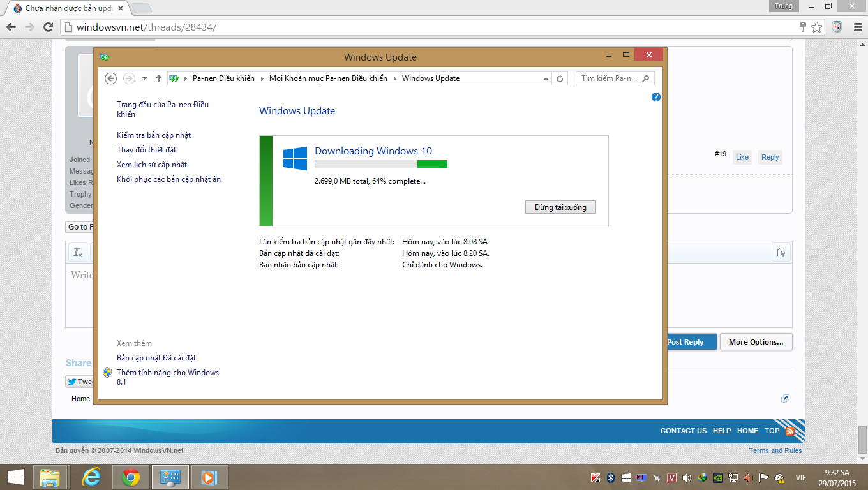
Task: Reload the windowsvn.net page in Chrome
Action: pos(48,27)
